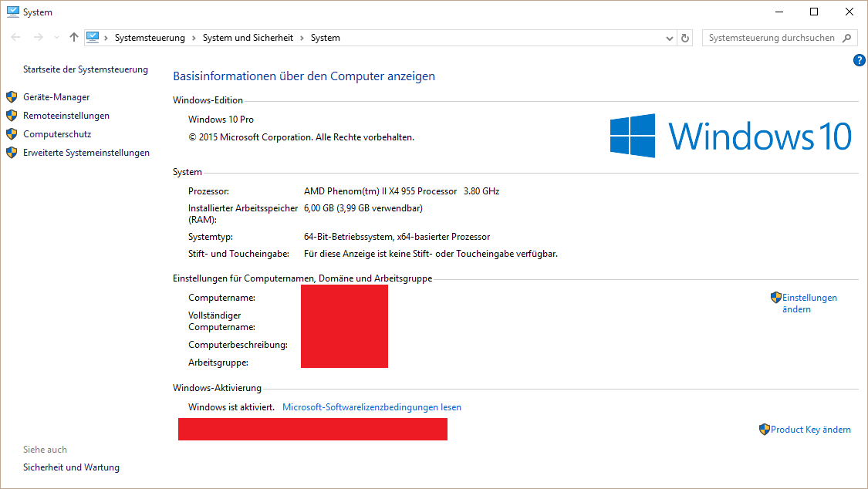Click shield icon beside Computerschutz
The height and width of the screenshot is (489, 868).
(12, 134)
